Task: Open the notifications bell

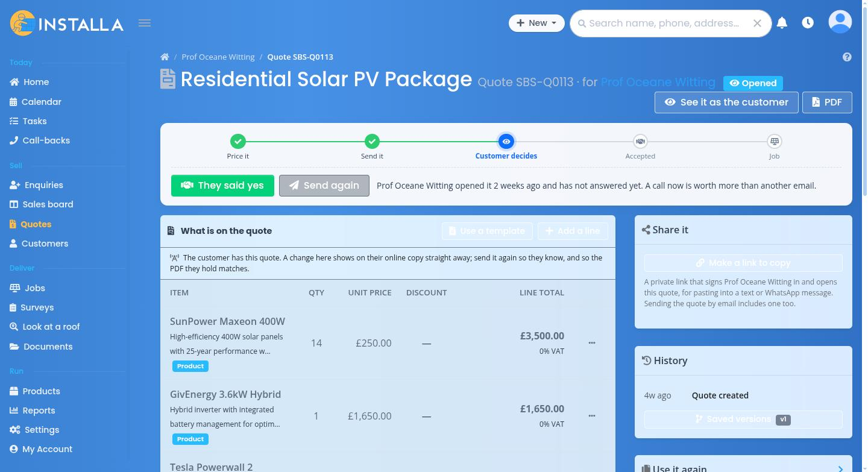Action: click(782, 23)
